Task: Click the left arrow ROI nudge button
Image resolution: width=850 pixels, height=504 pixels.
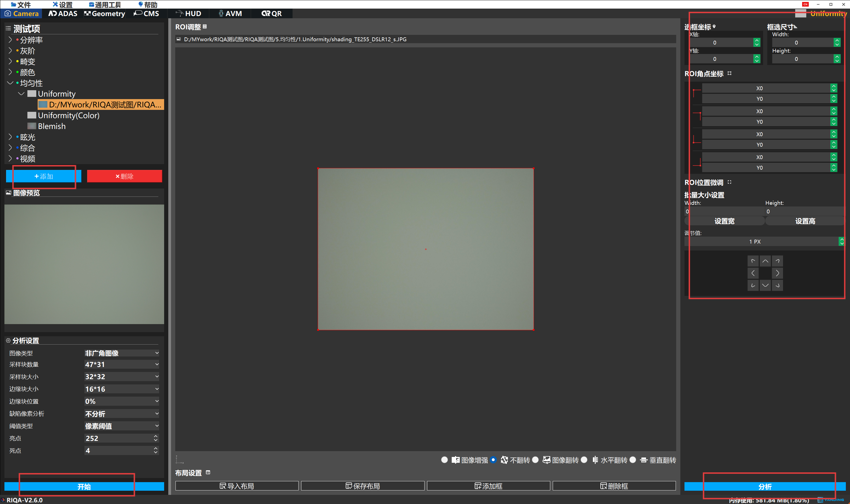Action: point(753,273)
